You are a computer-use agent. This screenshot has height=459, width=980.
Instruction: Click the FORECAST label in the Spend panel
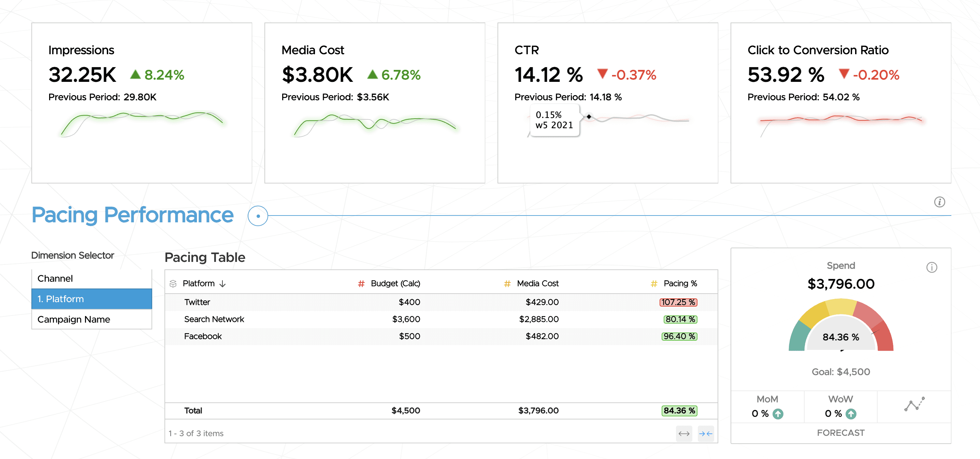(x=841, y=433)
